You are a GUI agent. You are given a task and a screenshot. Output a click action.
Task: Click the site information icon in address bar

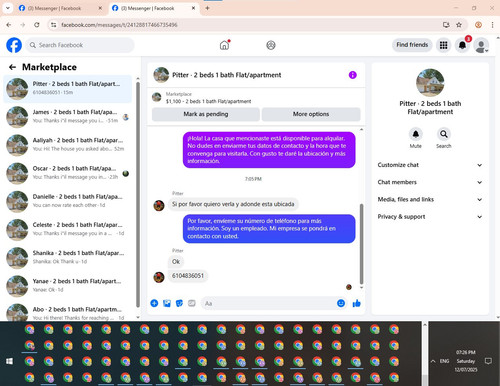[53, 25]
